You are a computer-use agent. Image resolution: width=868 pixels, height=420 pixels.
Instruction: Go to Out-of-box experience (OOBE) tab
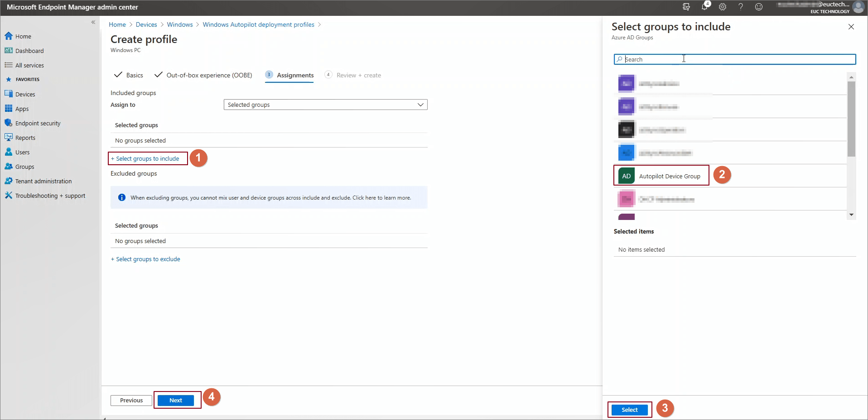[203, 75]
